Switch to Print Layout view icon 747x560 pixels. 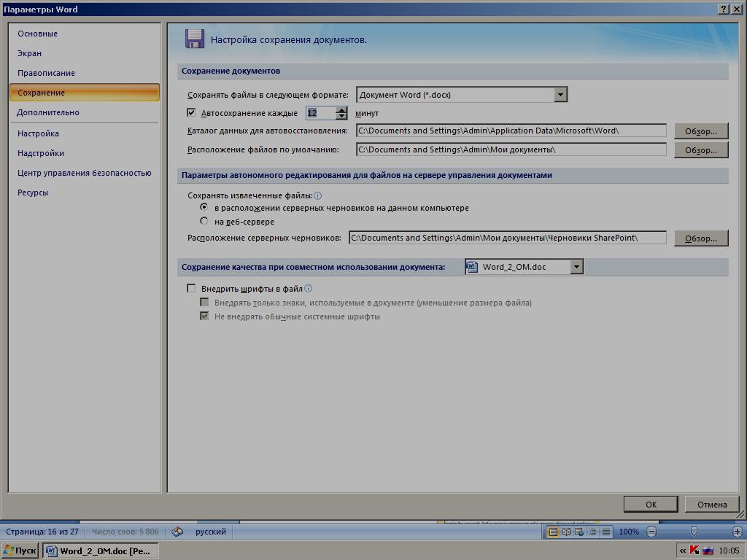click(x=553, y=532)
